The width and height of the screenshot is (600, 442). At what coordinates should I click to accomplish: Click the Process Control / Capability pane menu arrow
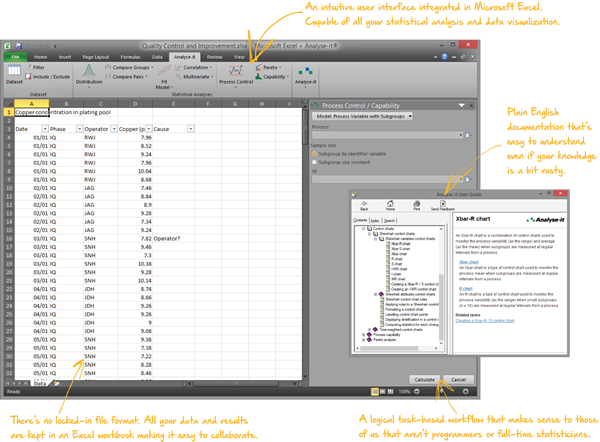[x=461, y=105]
